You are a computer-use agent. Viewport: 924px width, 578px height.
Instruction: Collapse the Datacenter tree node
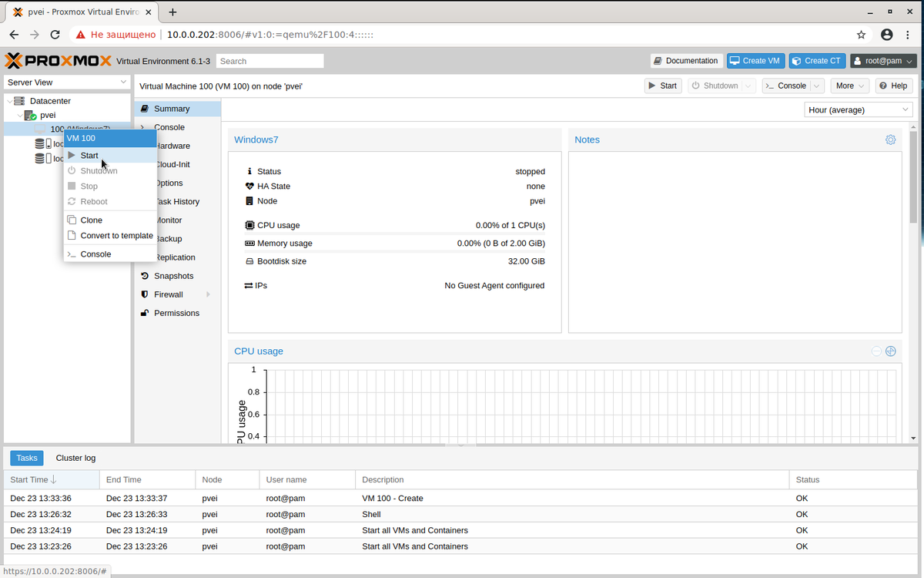[x=8, y=101]
